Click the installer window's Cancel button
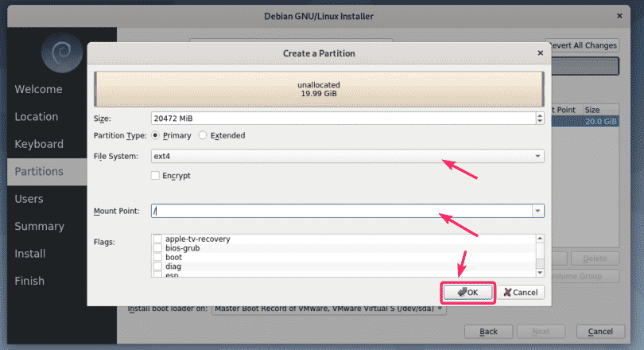 click(600, 332)
